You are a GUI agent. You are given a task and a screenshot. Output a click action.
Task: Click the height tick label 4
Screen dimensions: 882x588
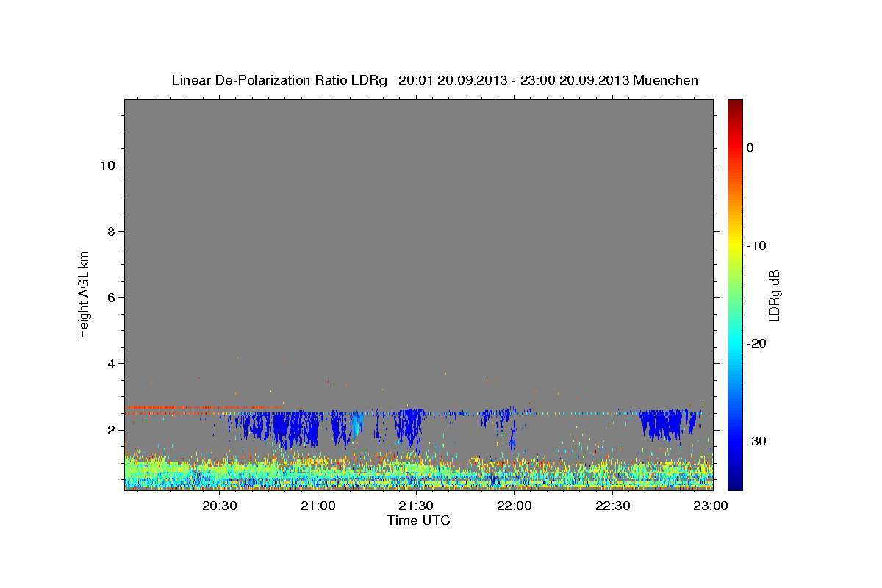click(110, 363)
